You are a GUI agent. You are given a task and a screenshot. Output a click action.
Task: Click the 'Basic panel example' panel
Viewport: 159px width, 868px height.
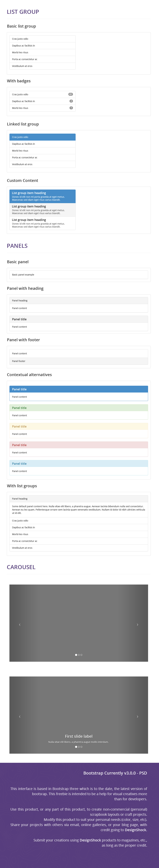pos(79,275)
